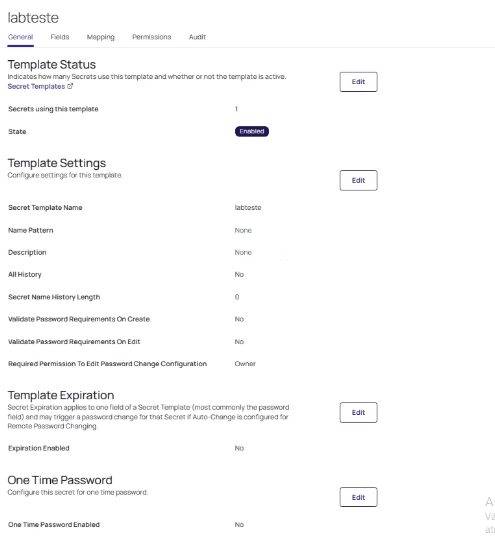
Task: Click the secrets count link showing 1
Action: point(236,109)
